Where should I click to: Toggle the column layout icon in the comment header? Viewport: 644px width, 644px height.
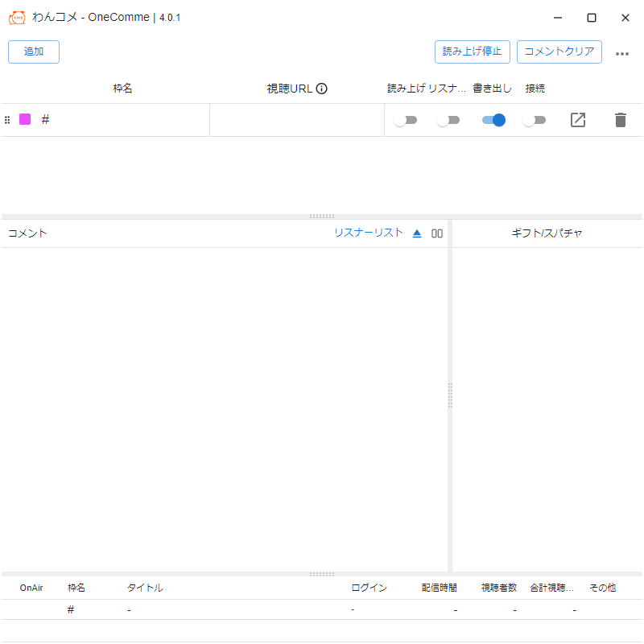coord(437,233)
